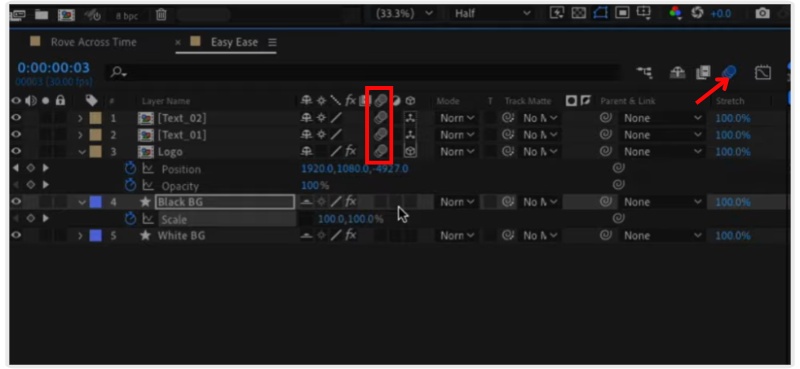
Task: Edit the Stretch 100.0% value for Text_02
Action: 733,118
